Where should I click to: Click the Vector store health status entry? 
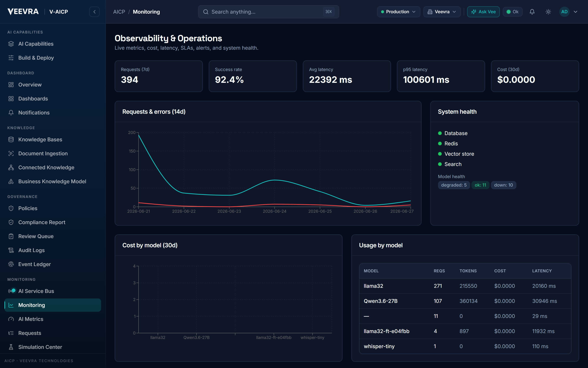(456, 154)
